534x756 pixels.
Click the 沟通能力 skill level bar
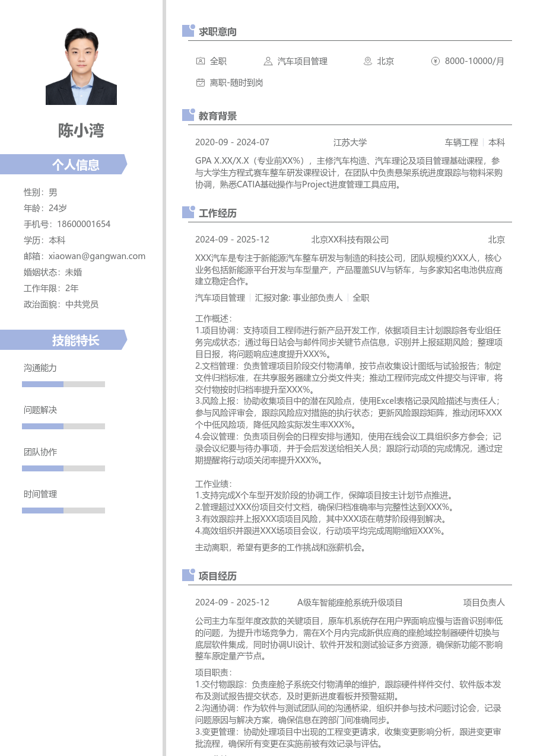[63, 384]
